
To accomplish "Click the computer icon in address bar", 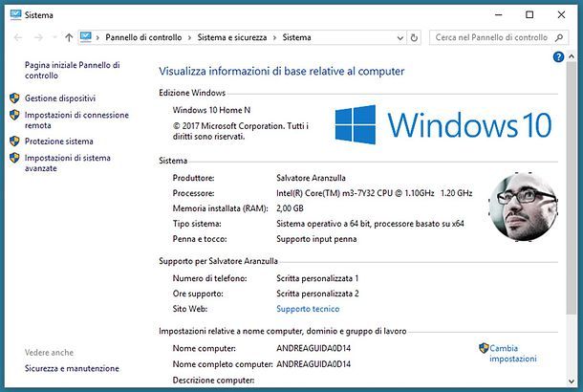I will click(x=85, y=37).
